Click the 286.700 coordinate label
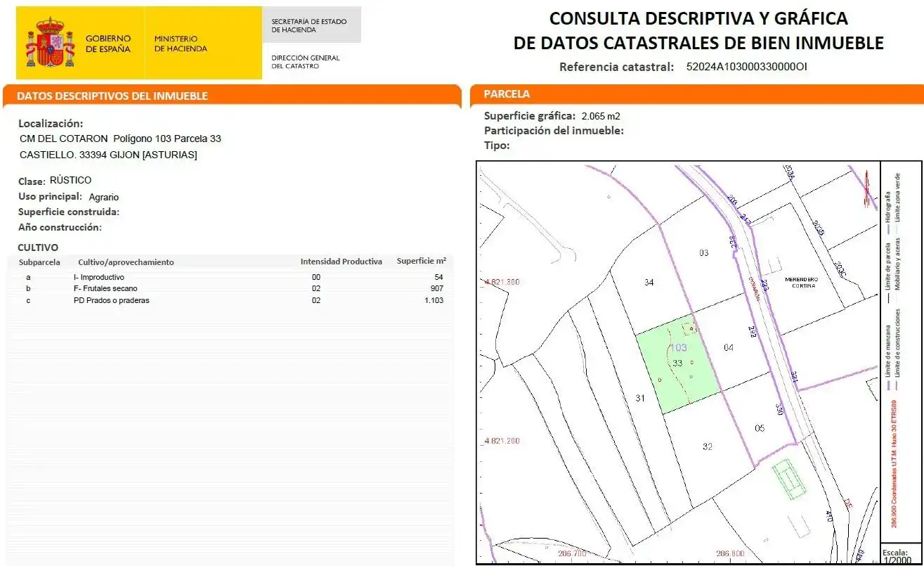This screenshot has height=566, width=924. [x=571, y=554]
